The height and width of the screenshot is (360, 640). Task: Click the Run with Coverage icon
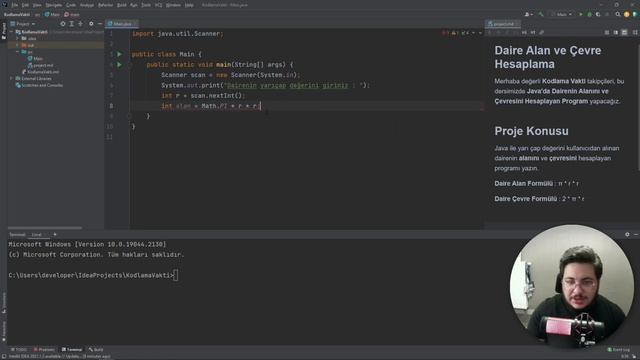click(x=598, y=14)
